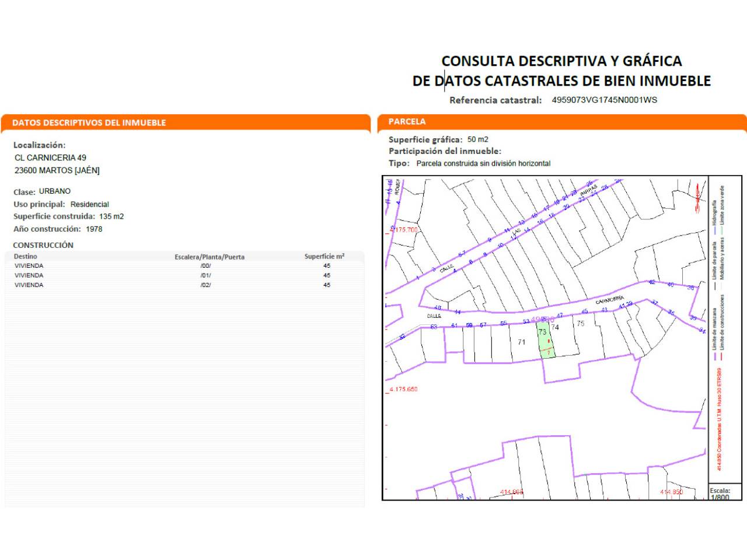Viewport: 747px width, 560px height.
Task: Click the Uso principal value 'Residencial'
Action: 89,204
